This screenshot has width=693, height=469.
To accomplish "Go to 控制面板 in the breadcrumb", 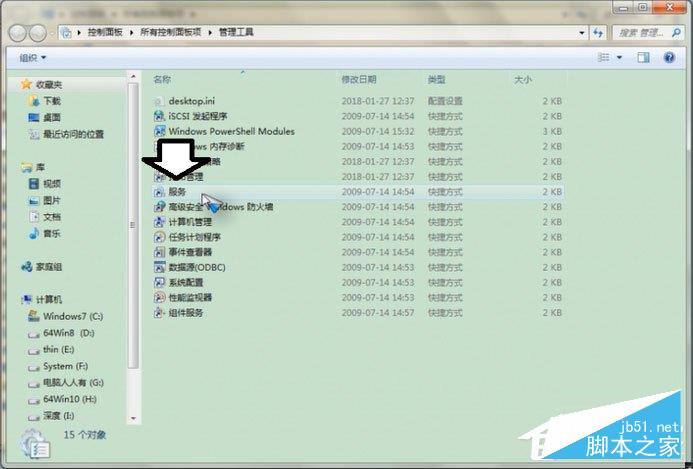I will pyautogui.click(x=105, y=32).
